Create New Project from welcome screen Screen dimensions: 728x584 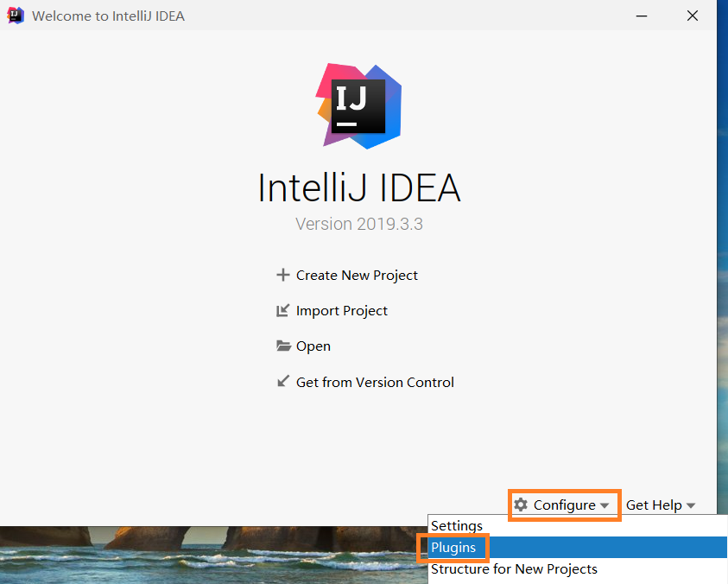click(347, 275)
